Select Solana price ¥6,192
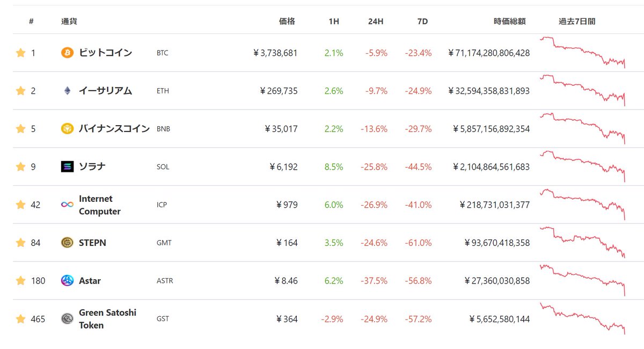This screenshot has width=644, height=349. pos(283,167)
